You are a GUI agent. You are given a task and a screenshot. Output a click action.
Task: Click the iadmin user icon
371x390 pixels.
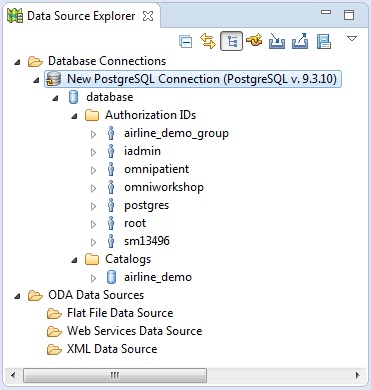[111, 151]
